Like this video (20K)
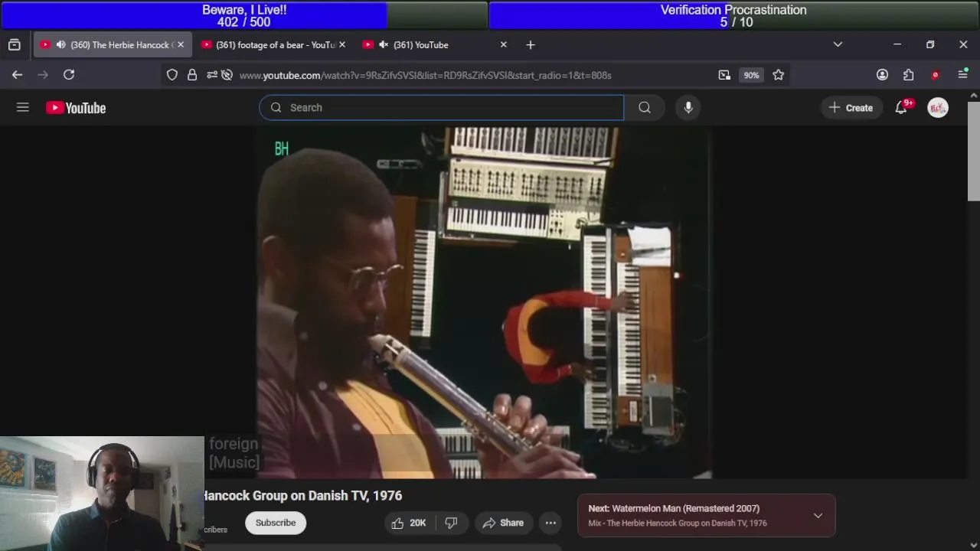 tap(408, 523)
